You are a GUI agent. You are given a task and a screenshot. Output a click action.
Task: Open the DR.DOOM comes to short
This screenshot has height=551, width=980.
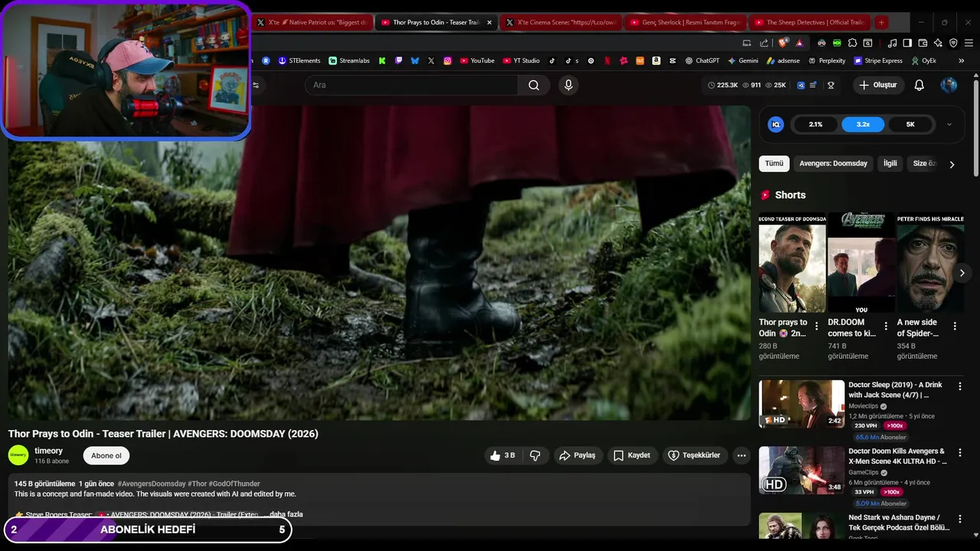(861, 263)
